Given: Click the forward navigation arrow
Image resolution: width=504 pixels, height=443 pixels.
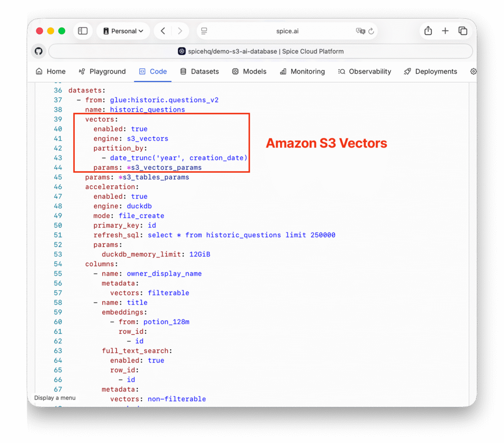Looking at the screenshot, I should (x=180, y=31).
